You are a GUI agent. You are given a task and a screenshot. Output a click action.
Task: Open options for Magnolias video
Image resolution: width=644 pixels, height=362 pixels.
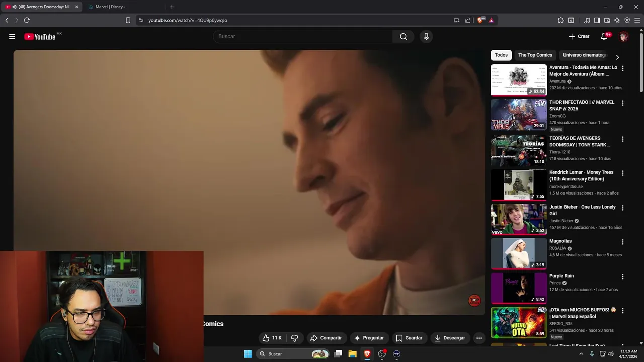622,242
